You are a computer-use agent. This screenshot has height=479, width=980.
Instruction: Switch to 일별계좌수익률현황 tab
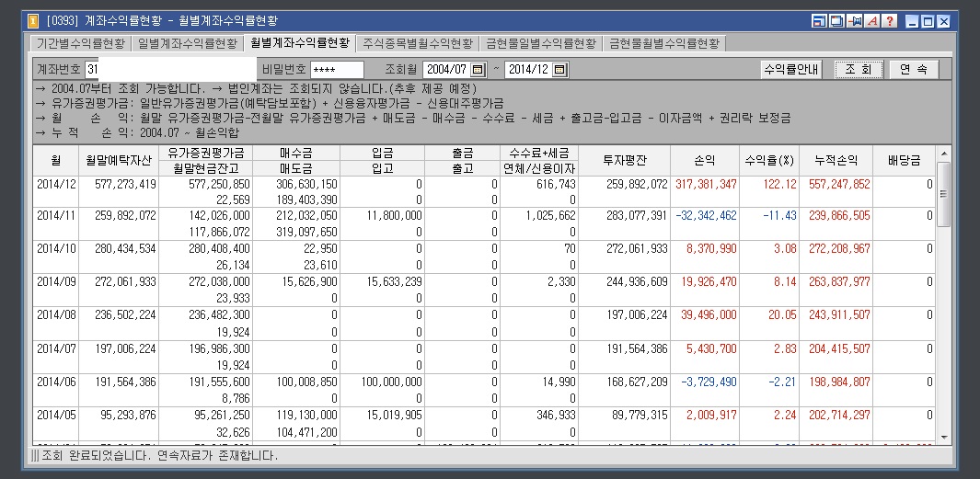188,43
